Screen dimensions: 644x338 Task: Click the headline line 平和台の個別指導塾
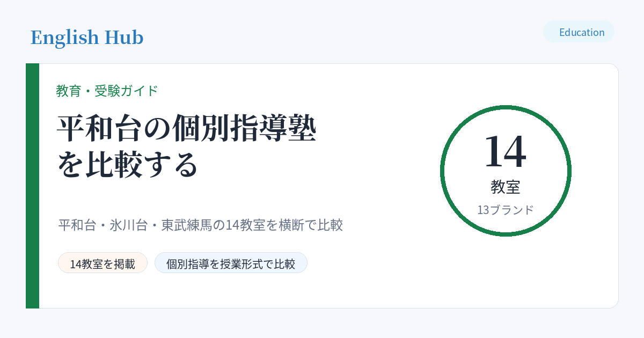coord(187,128)
